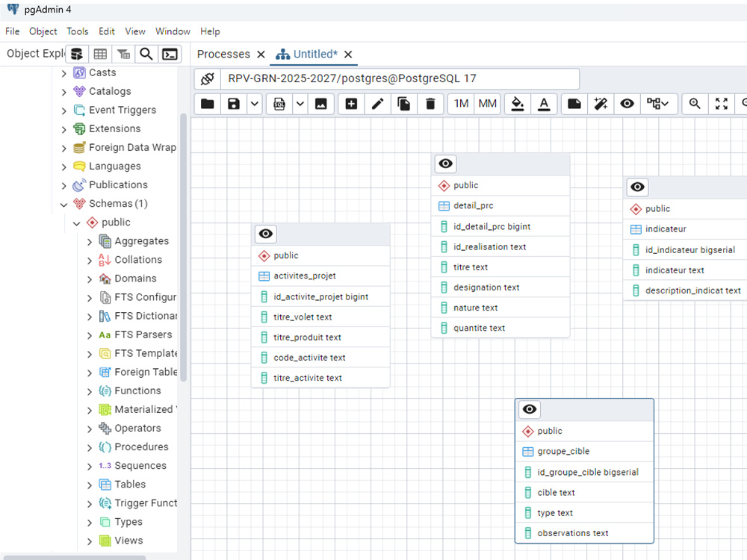
Task: Choose the table text color
Action: pyautogui.click(x=544, y=104)
